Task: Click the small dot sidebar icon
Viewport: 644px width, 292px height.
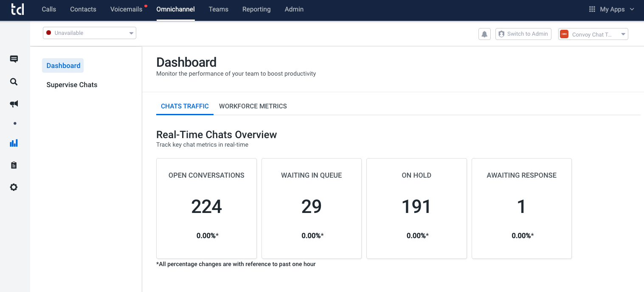Action: click(x=15, y=123)
